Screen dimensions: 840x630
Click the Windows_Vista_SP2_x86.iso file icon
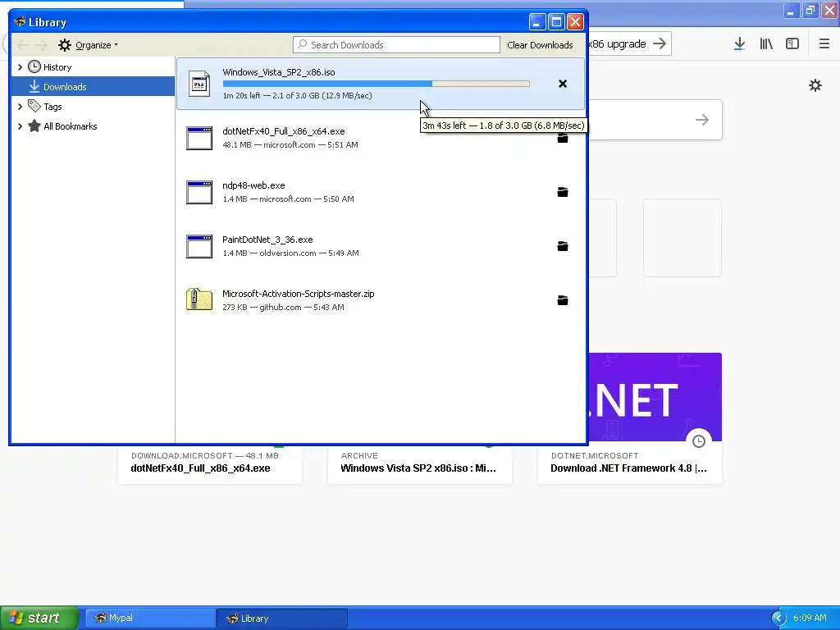(x=199, y=84)
